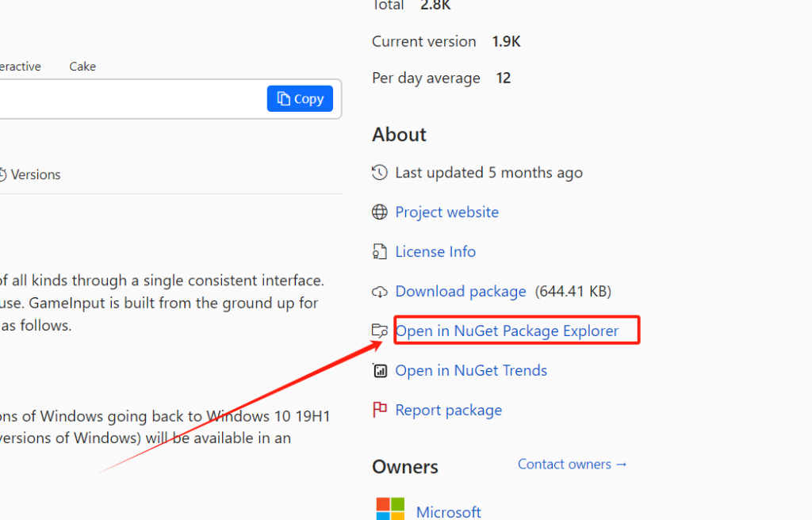Click inside the install command text box
Viewport: 812px width, 520px height.
132,99
